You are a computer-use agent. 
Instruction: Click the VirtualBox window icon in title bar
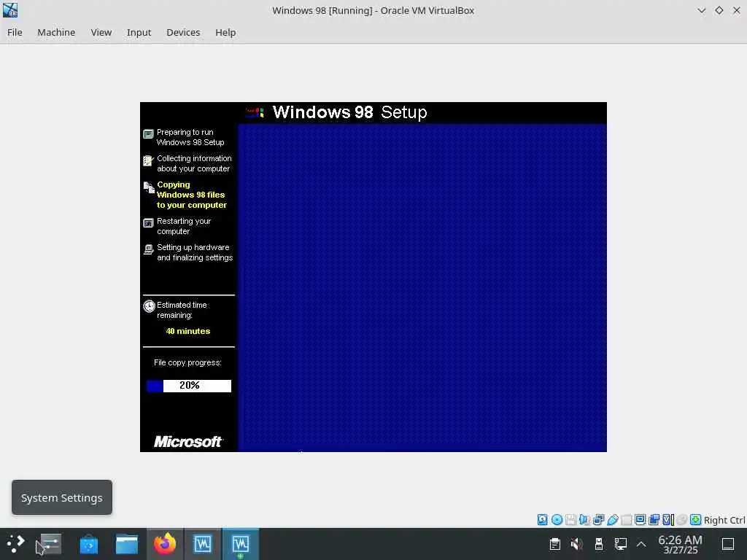(x=10, y=9)
